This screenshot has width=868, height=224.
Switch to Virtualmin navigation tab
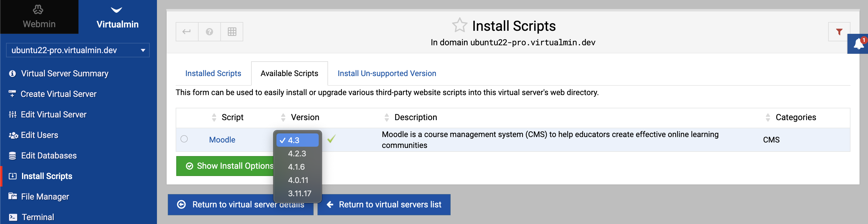click(117, 17)
